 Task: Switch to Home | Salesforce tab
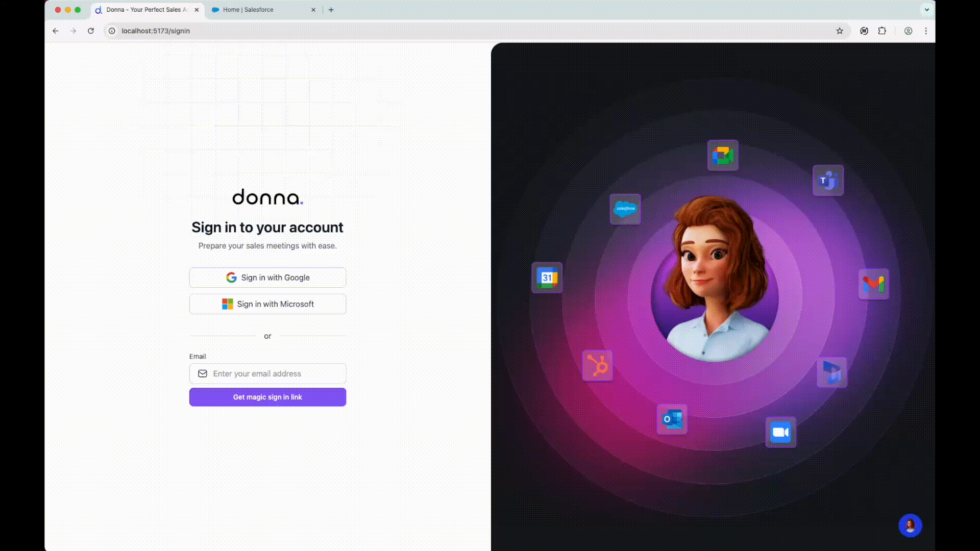coord(255,10)
